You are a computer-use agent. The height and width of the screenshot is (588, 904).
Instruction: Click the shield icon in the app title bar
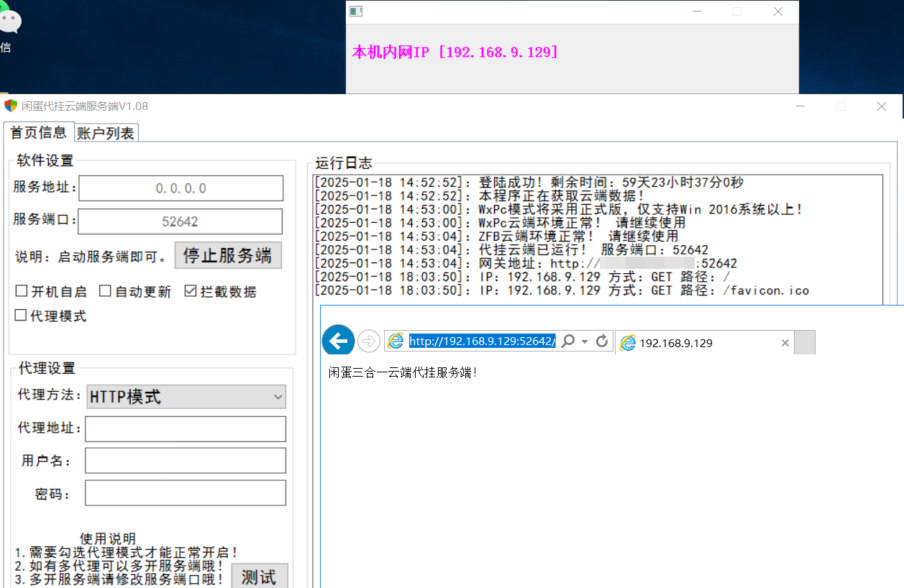[10, 106]
